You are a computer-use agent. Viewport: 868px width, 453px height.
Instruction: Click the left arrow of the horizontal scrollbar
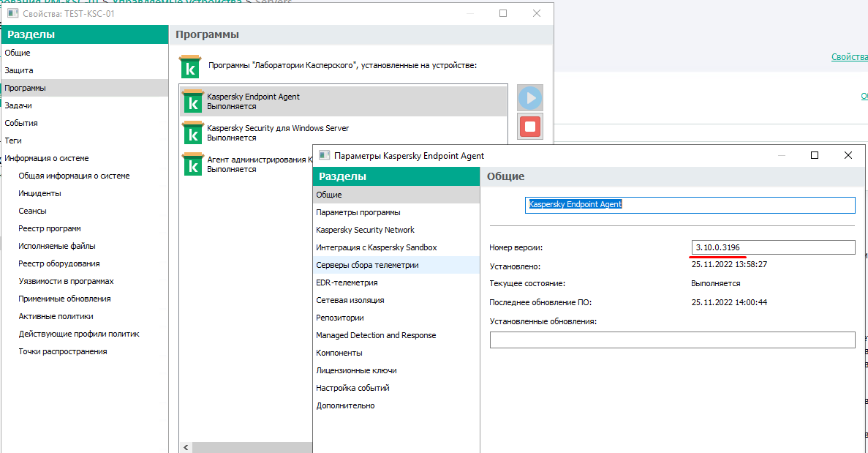pyautogui.click(x=186, y=447)
